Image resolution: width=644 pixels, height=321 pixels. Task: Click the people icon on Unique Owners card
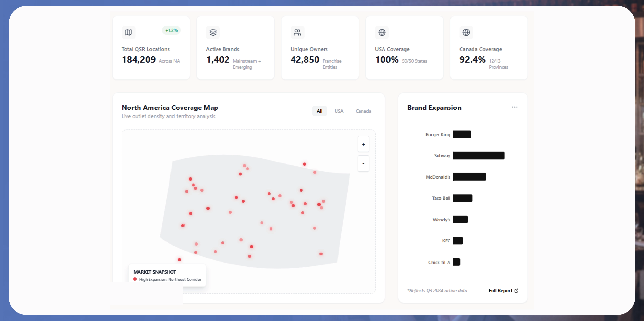point(297,32)
